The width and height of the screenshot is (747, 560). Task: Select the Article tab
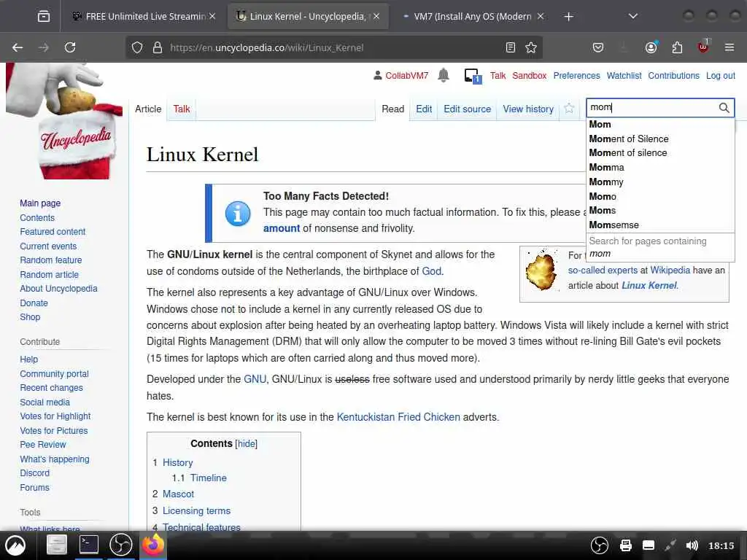(148, 109)
